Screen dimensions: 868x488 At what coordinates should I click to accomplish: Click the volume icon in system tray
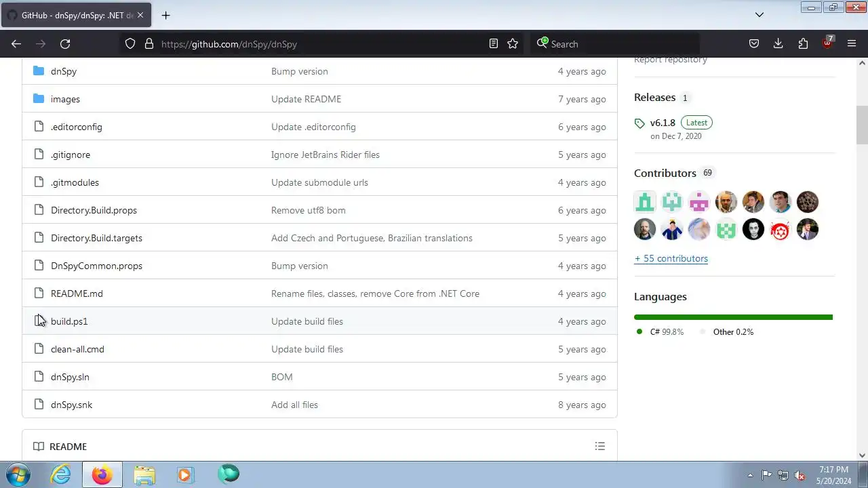click(x=800, y=475)
